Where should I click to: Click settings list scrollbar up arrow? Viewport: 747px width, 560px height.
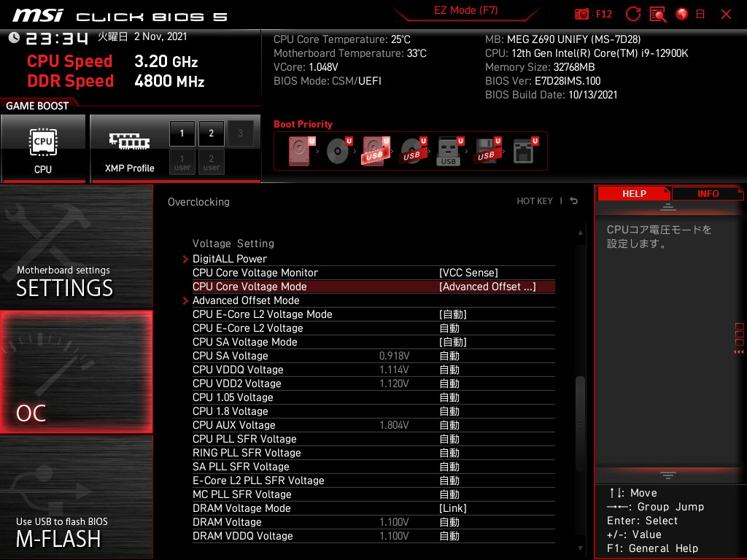tap(580, 233)
